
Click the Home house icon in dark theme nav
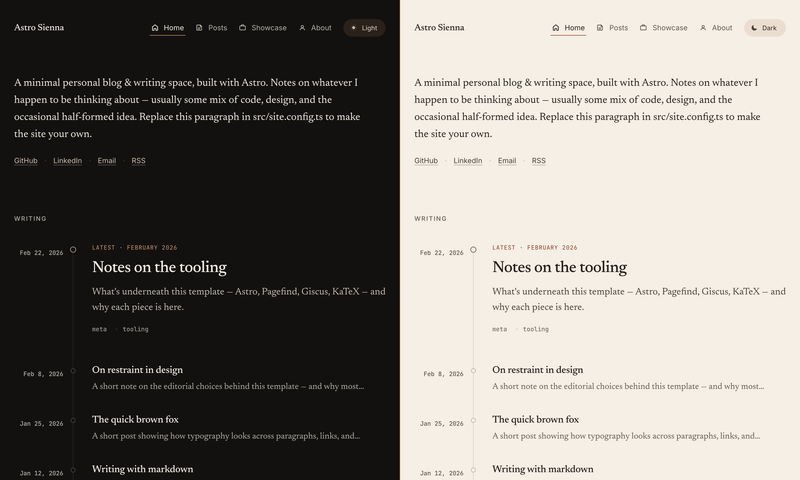pyautogui.click(x=155, y=28)
